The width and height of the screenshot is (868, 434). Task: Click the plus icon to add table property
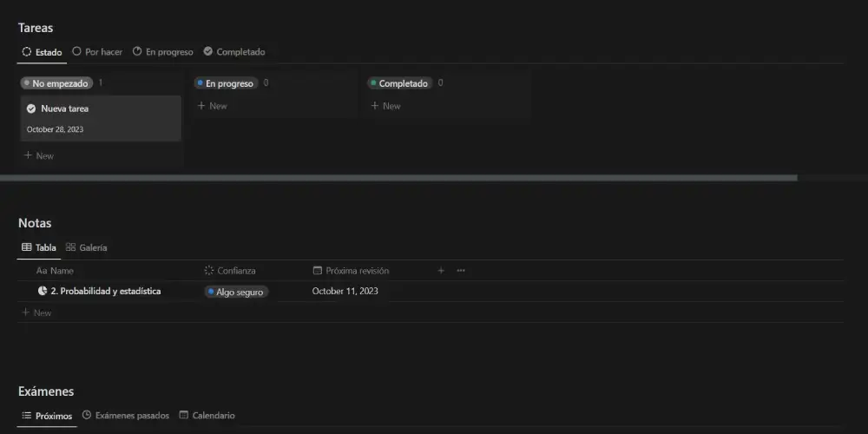click(441, 271)
